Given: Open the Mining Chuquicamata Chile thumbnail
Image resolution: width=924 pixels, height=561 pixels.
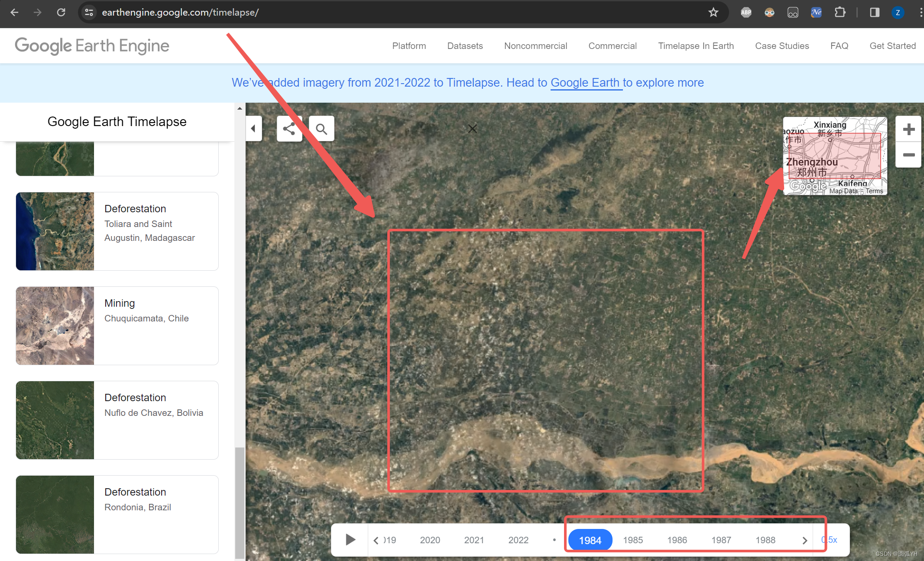Looking at the screenshot, I should click(55, 325).
